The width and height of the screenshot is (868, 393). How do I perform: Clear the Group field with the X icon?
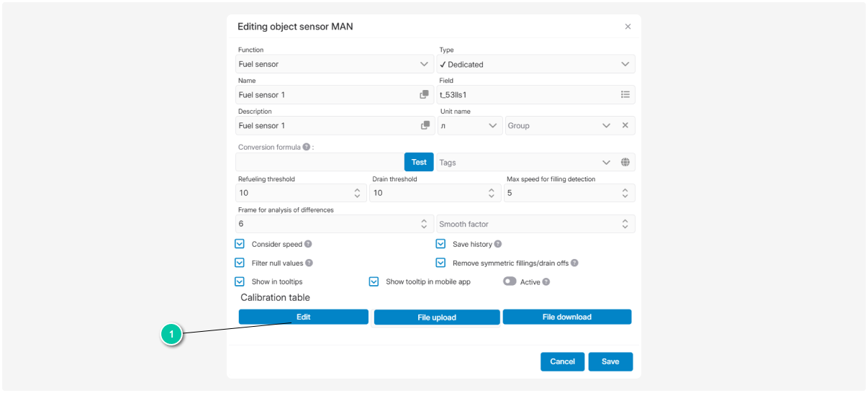pos(625,125)
